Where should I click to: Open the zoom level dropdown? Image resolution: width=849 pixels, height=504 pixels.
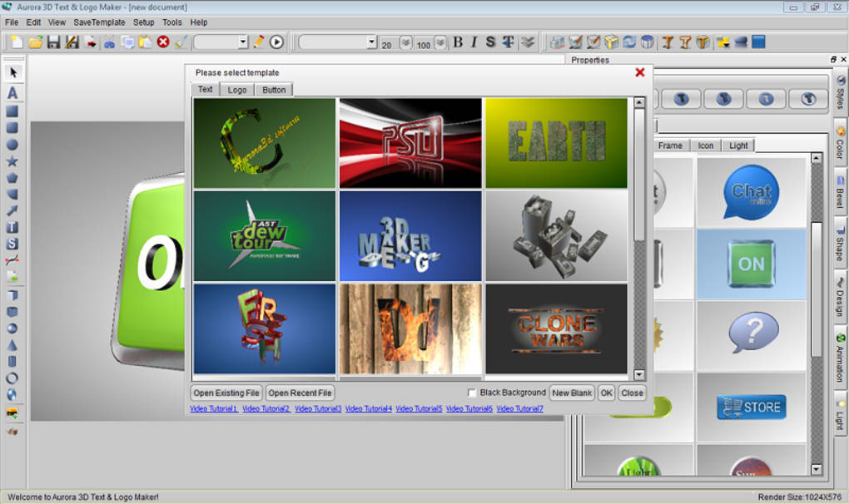pos(244,42)
